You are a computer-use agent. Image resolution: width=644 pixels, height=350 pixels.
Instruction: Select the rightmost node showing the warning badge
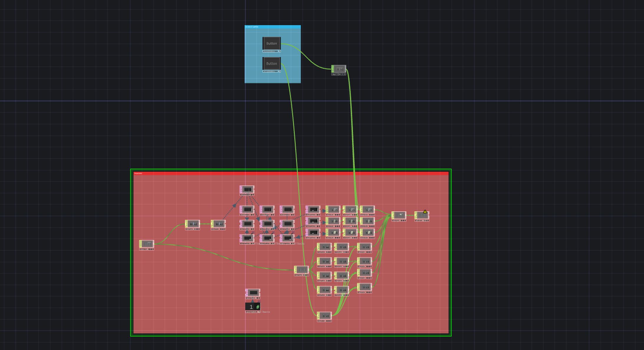pos(422,215)
